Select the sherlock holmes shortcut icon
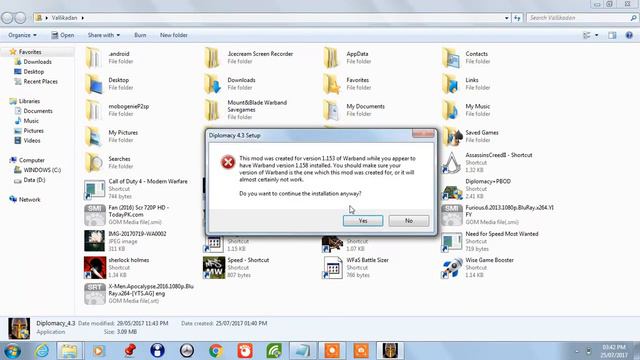The image size is (640, 360). pyautogui.click(x=94, y=268)
